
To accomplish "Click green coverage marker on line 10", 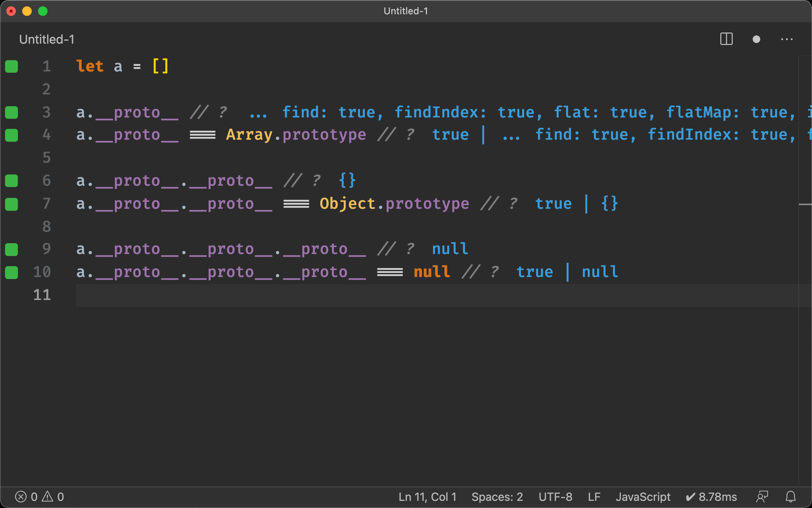I will pyautogui.click(x=11, y=272).
